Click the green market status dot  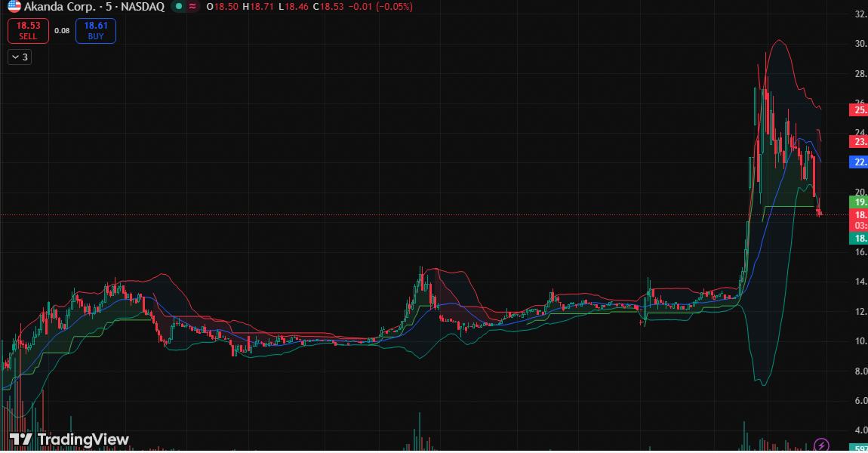(x=178, y=7)
